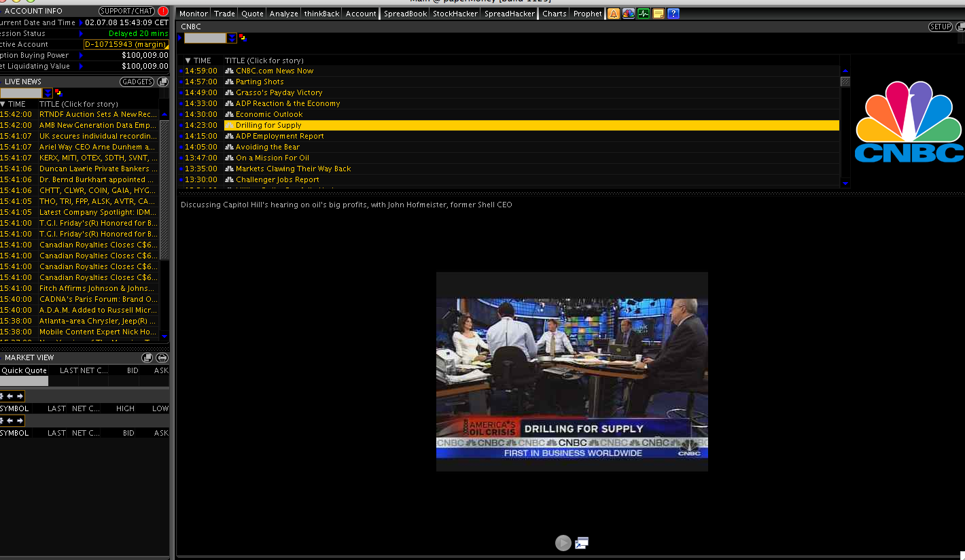Click the SUPPORT/CHAT button
This screenshot has height=560, width=965.
tap(127, 11)
